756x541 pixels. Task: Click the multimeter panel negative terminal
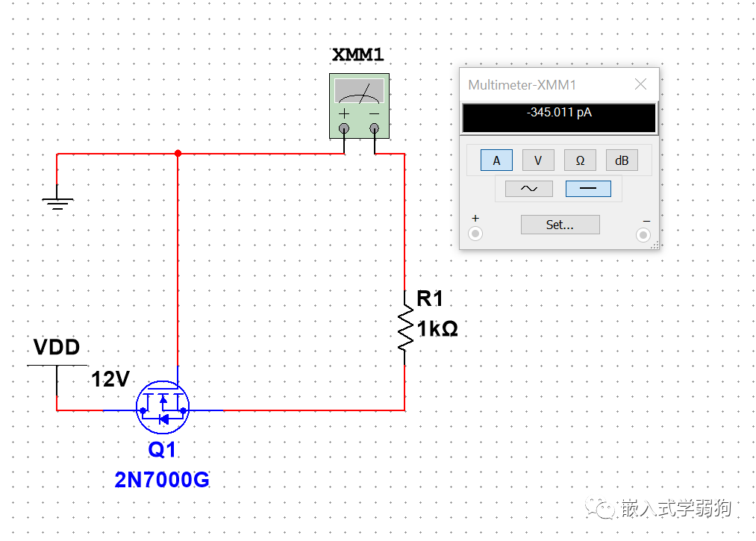click(x=643, y=235)
